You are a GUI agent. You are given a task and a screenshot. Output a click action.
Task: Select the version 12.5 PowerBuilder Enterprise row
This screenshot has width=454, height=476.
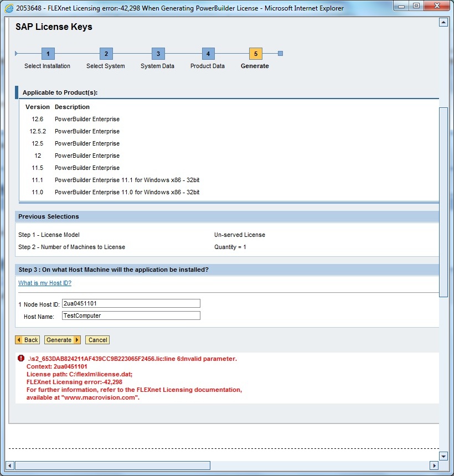click(228, 143)
